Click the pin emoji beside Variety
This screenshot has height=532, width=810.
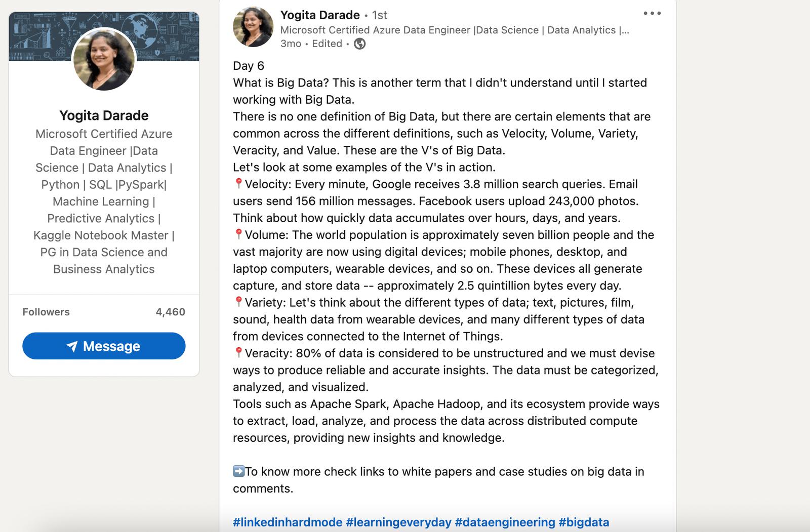click(x=238, y=302)
